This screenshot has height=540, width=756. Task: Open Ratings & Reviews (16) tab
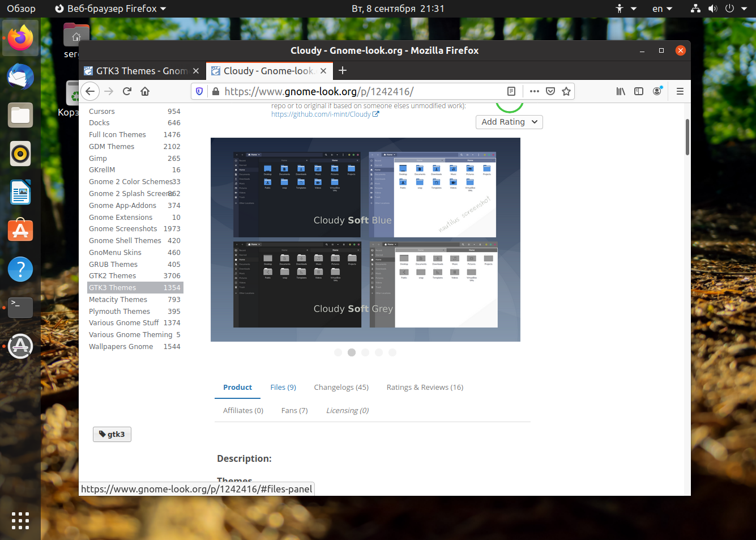(425, 388)
